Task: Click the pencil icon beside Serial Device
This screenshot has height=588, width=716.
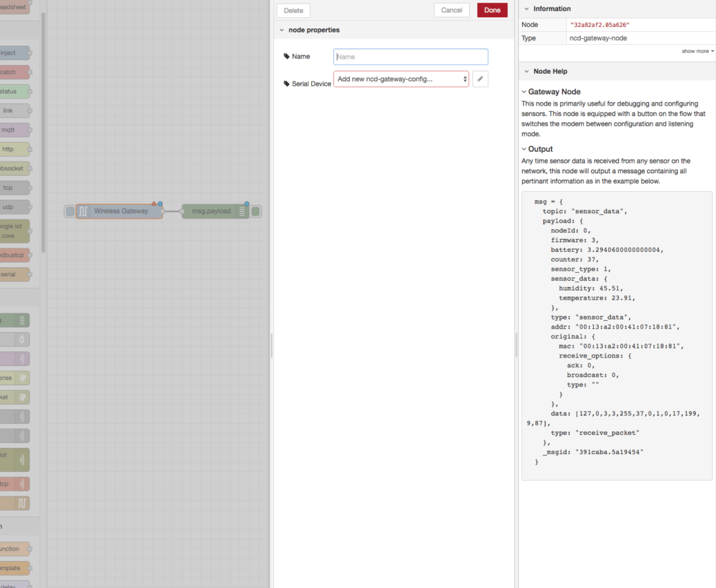Action: tap(481, 79)
